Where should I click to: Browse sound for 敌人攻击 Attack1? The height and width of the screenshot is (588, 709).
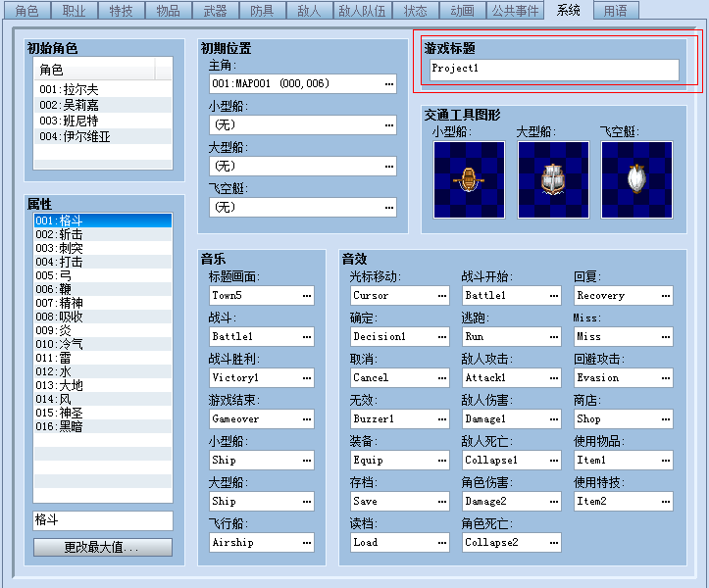pyautogui.click(x=553, y=378)
